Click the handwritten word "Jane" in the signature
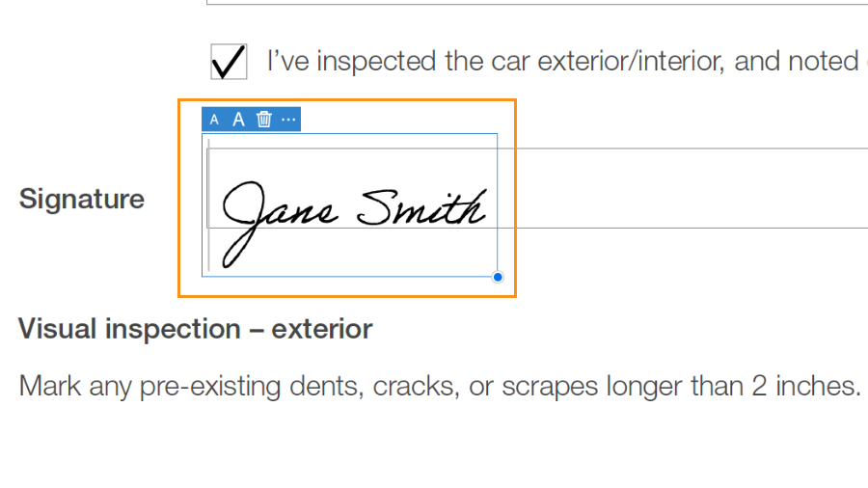The image size is (868, 488). pyautogui.click(x=280, y=214)
